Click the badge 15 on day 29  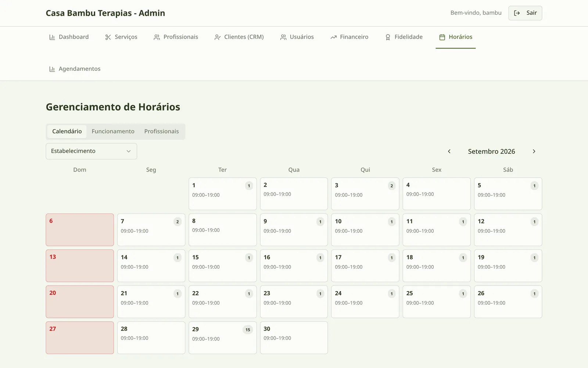[x=248, y=330]
